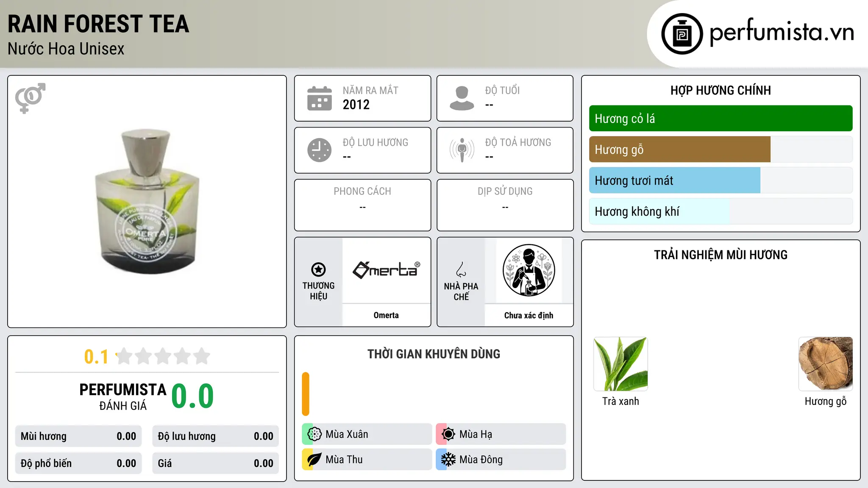Viewport: 868px width, 488px height.
Task: Open the Trà xanh note image
Action: point(620,364)
